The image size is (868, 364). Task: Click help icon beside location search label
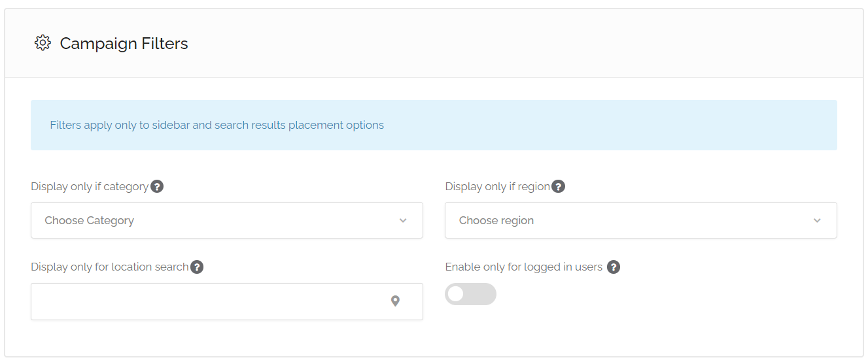pos(197,267)
